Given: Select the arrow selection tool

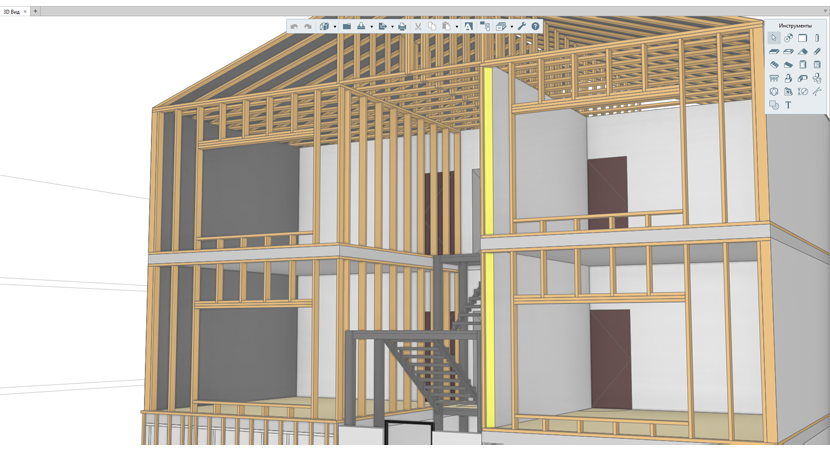Looking at the screenshot, I should 774,38.
